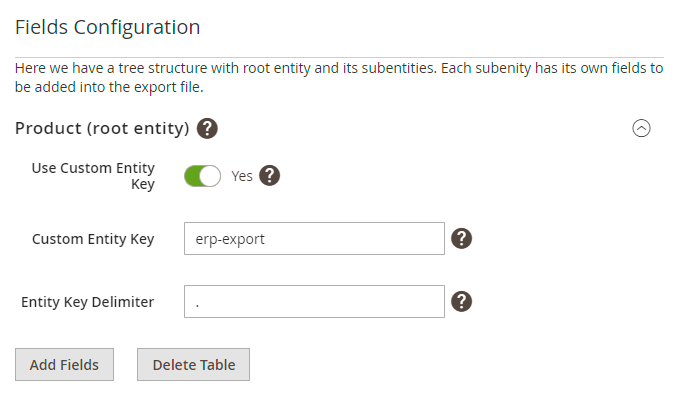Click the white knob of the green switch

tap(210, 176)
